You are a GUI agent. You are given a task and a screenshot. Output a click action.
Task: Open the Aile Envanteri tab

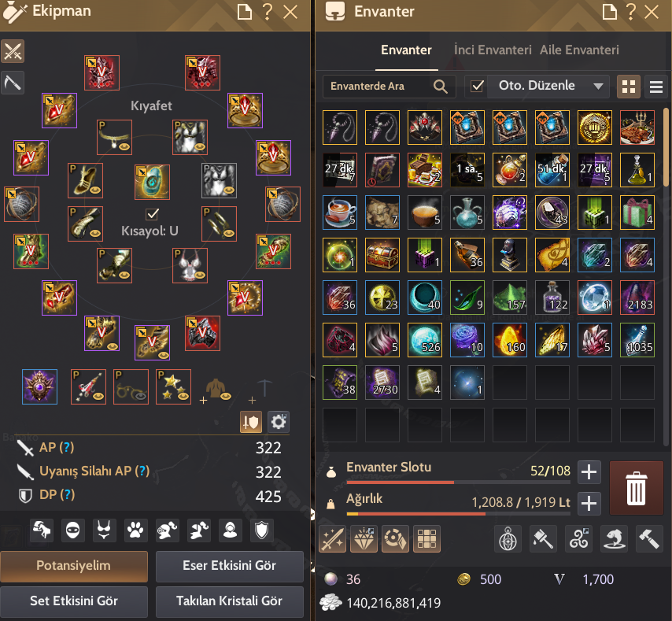(579, 50)
